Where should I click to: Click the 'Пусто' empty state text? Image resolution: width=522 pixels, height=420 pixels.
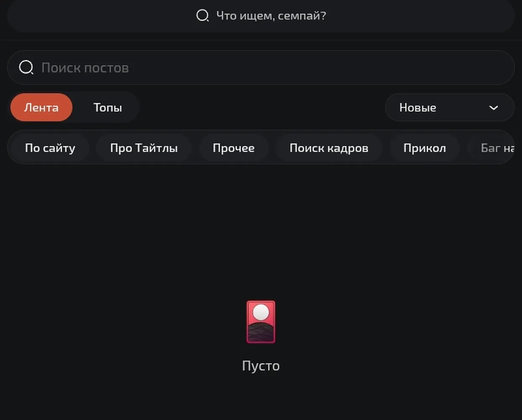click(261, 366)
